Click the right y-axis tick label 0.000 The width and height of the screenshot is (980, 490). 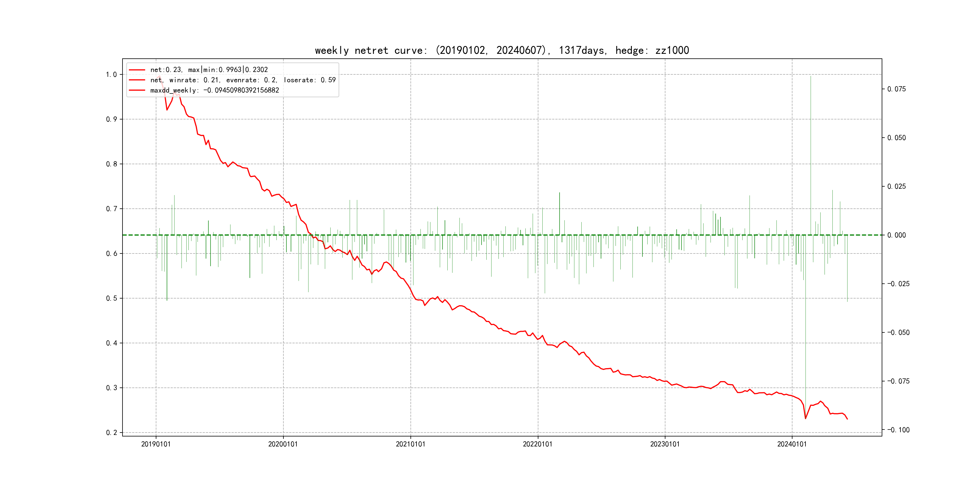click(897, 235)
